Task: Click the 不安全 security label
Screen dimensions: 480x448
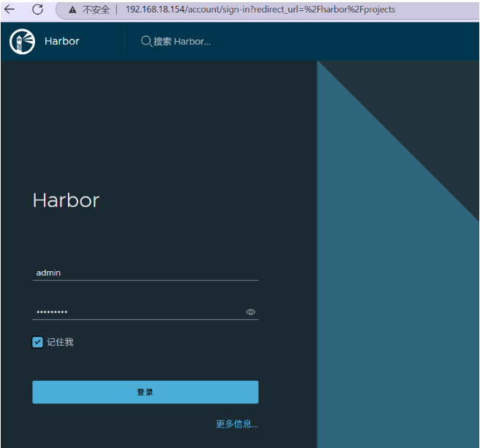Action: pyautogui.click(x=96, y=10)
